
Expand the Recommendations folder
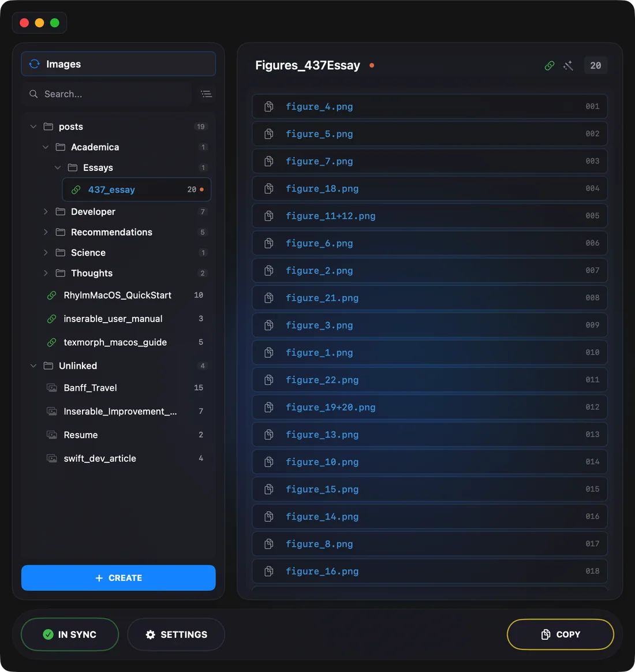[46, 232]
